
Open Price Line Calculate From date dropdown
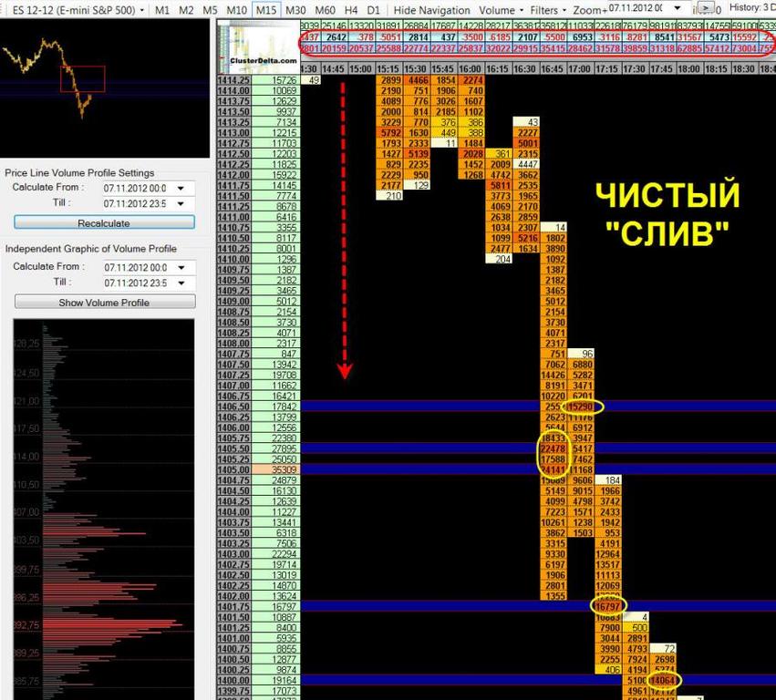coord(181,189)
